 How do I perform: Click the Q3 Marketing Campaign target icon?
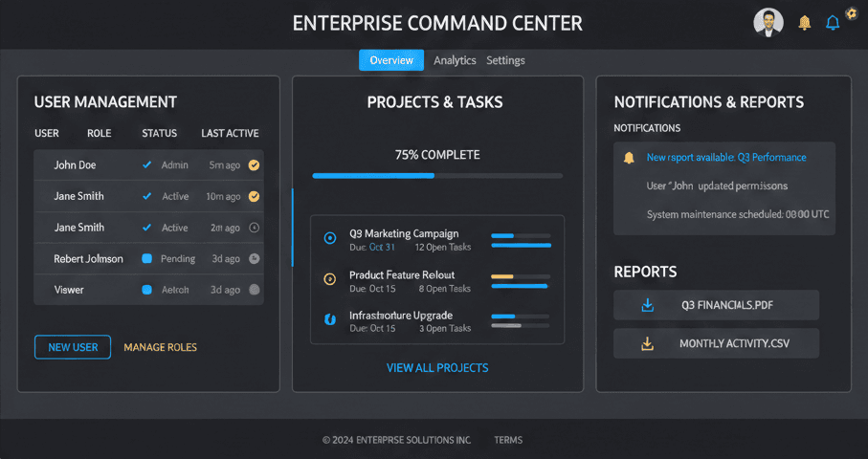330,238
